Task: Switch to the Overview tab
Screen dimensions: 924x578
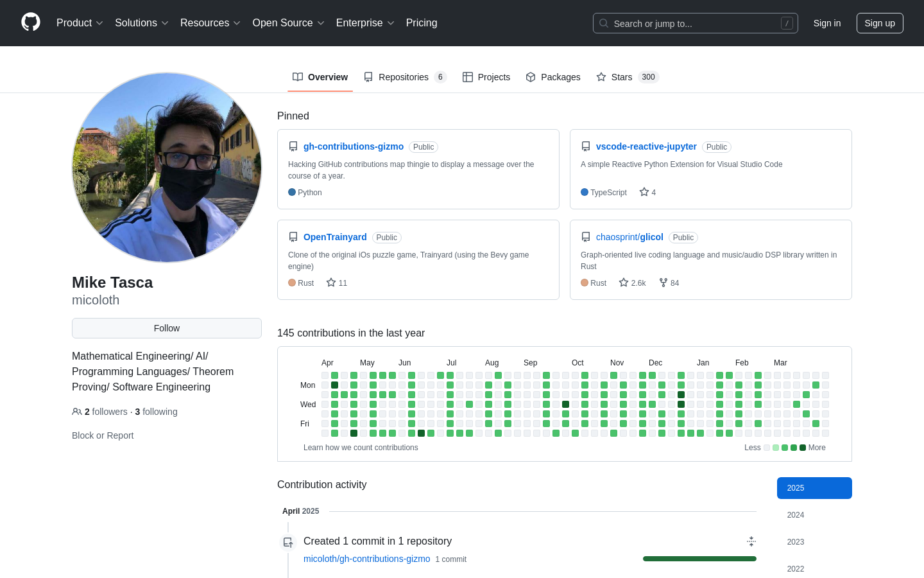Action: pyautogui.click(x=320, y=77)
